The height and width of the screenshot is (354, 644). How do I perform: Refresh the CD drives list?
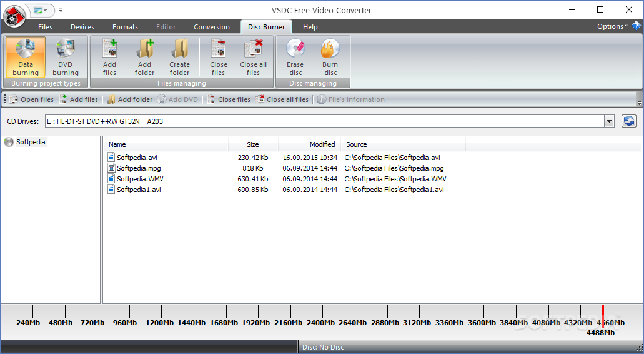(628, 121)
